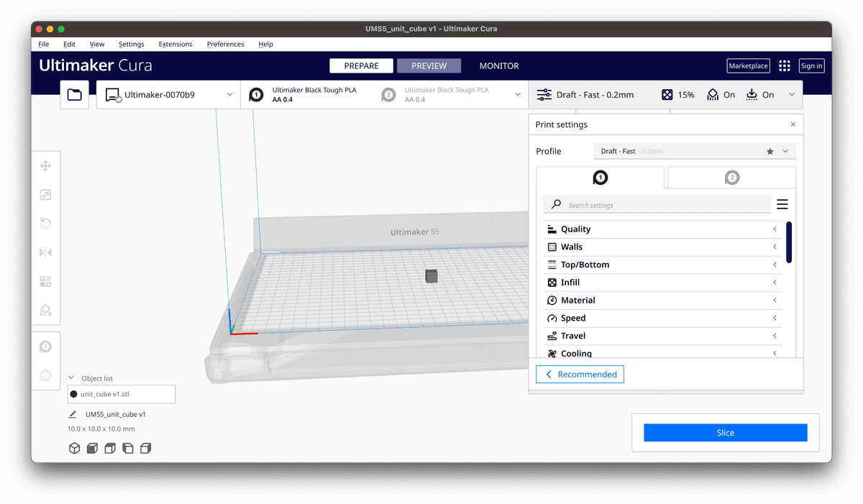Select the Per Model Settings tool

45,281
